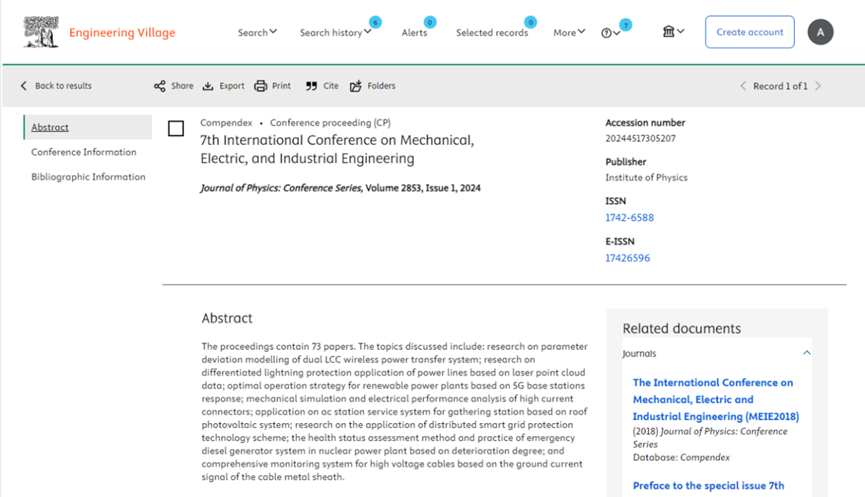The image size is (865, 497).
Task: Open MEIE2018 related document link
Action: pos(713,399)
